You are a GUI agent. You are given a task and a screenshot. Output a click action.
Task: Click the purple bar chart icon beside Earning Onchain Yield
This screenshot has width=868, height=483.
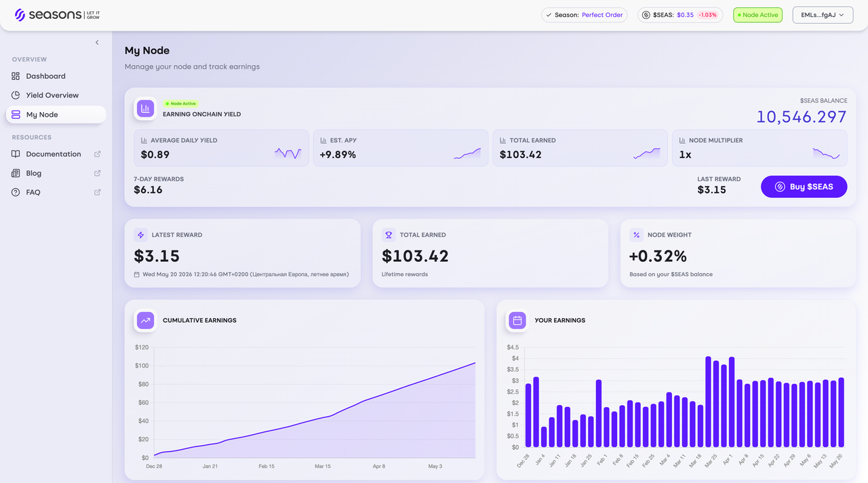(x=145, y=109)
